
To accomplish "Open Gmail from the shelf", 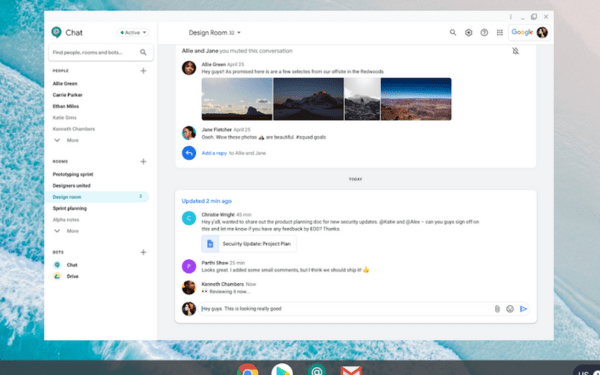I will point(351,370).
